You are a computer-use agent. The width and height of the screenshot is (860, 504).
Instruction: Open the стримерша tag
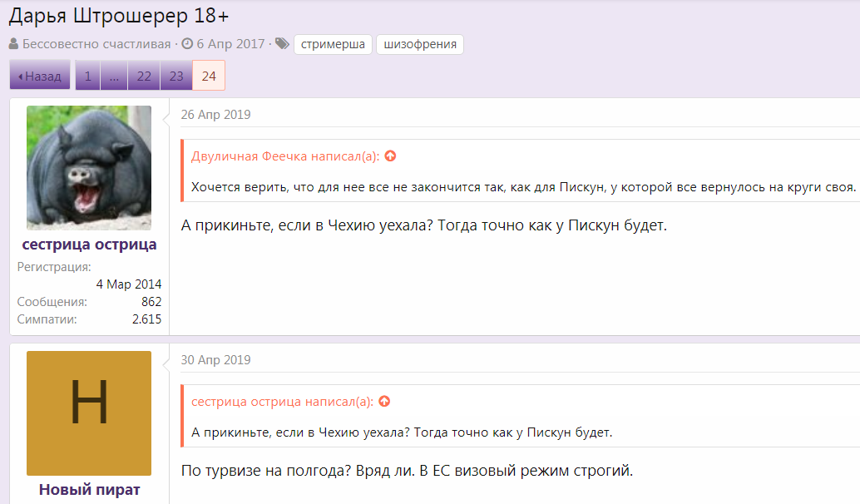pyautogui.click(x=333, y=44)
